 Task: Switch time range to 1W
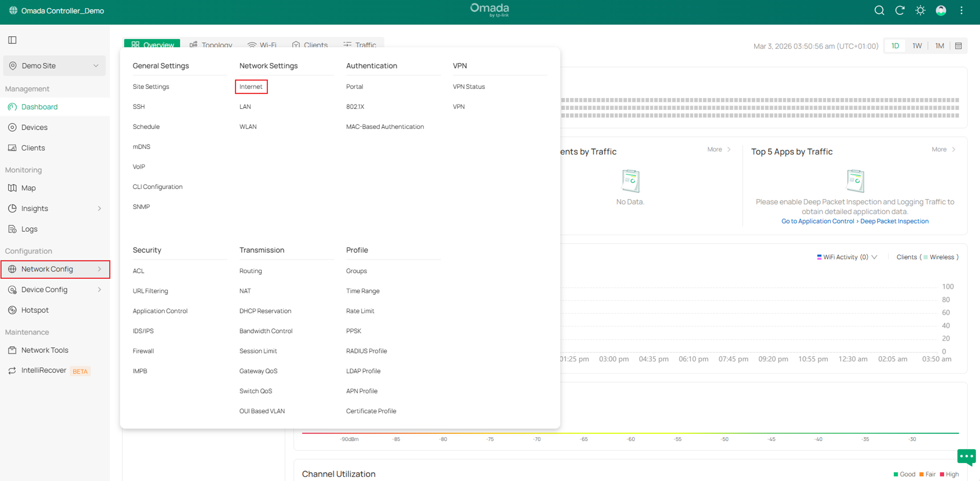click(x=917, y=45)
